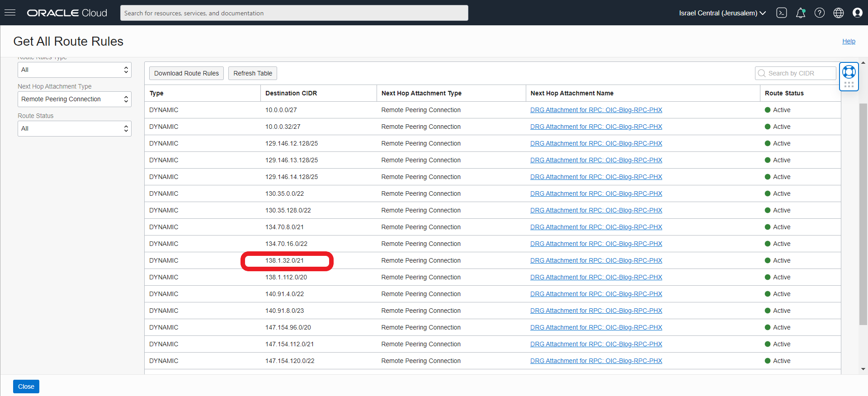This screenshot has width=868, height=396.
Task: Open the user profile avatar menu
Action: click(857, 13)
